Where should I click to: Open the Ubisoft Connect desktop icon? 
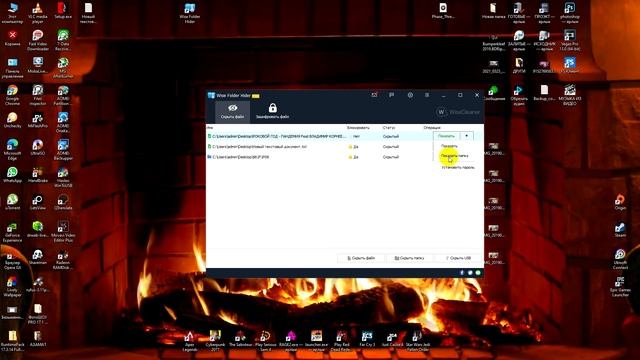(x=620, y=259)
